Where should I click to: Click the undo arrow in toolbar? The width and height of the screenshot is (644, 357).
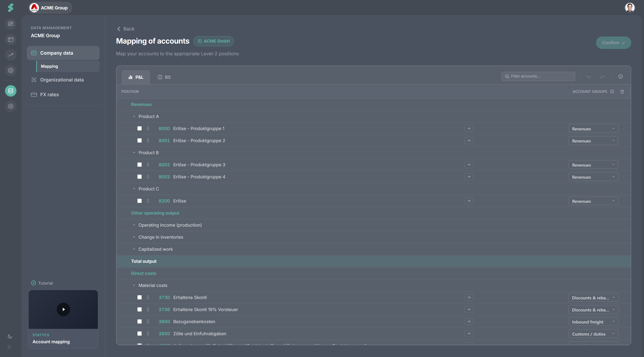(588, 77)
